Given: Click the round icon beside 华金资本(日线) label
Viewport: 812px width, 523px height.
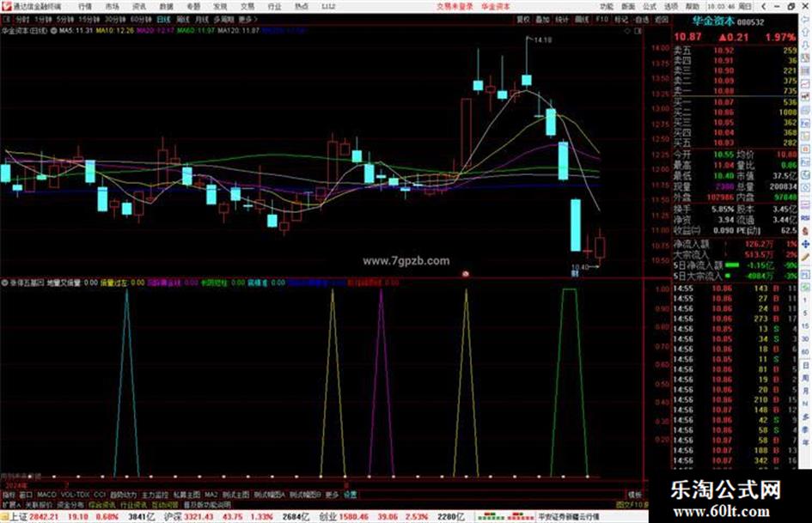Looking at the screenshot, I should tap(53, 31).
